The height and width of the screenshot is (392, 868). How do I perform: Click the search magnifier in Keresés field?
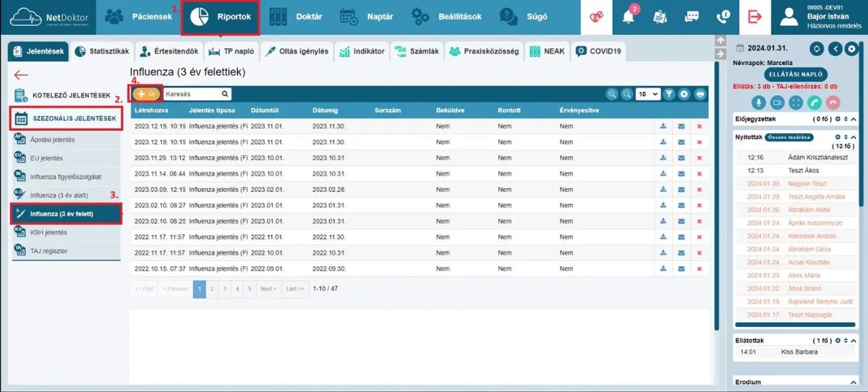[225, 94]
